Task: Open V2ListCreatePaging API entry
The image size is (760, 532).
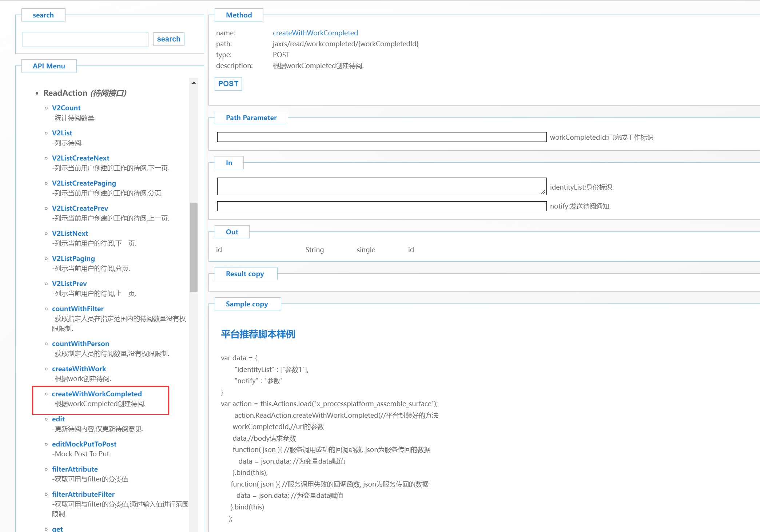Action: pos(84,183)
